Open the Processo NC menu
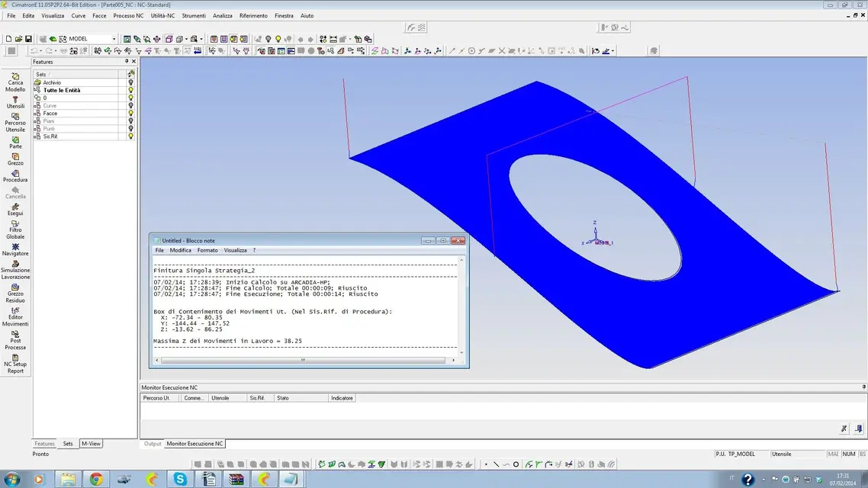868x488 pixels. click(128, 15)
